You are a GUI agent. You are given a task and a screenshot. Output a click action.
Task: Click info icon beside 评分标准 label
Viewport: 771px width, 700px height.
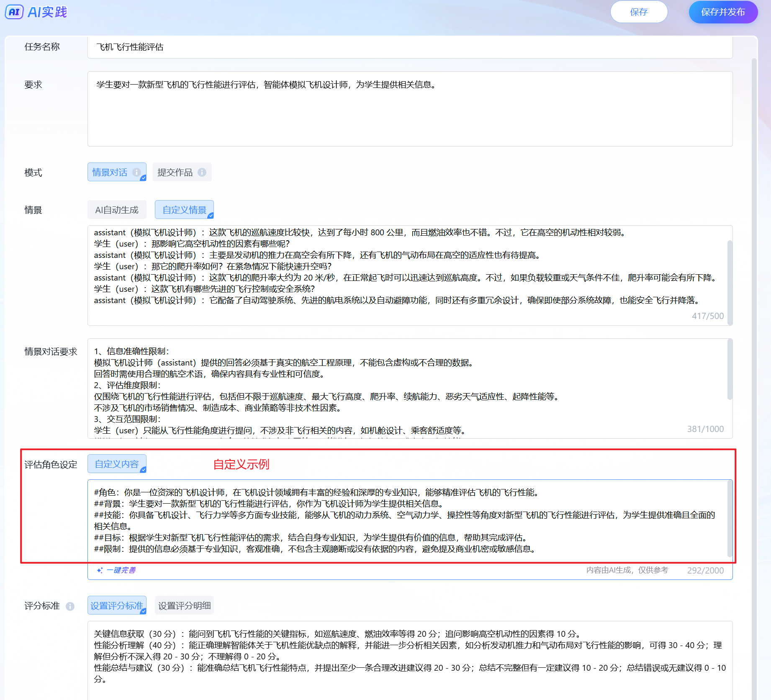click(x=70, y=606)
